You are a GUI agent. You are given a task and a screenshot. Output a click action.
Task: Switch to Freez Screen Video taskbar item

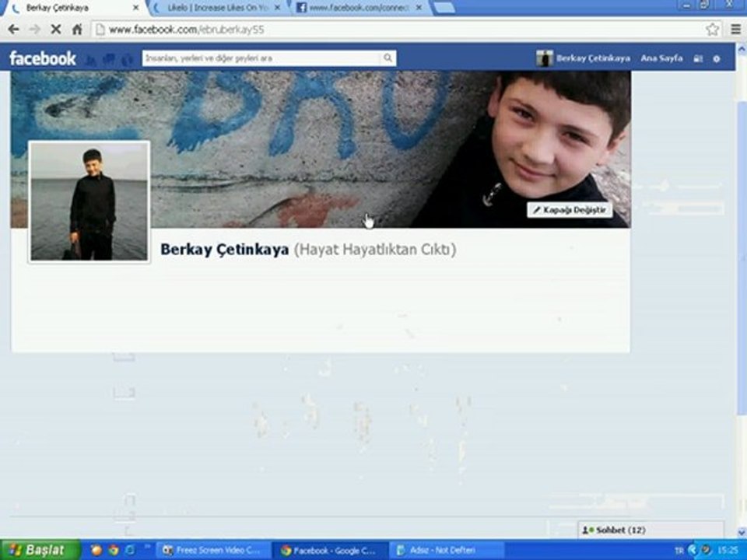pyautogui.click(x=213, y=551)
